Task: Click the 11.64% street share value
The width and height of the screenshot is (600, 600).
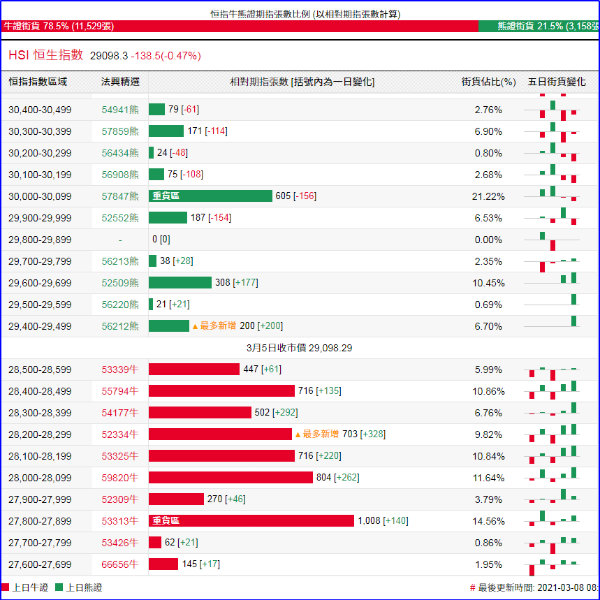Action: point(488,478)
